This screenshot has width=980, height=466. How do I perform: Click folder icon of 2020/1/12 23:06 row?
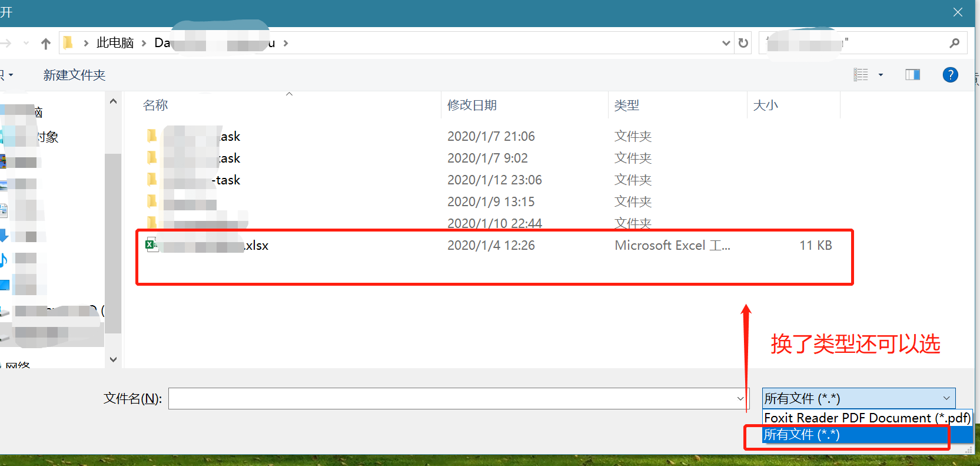(151, 179)
